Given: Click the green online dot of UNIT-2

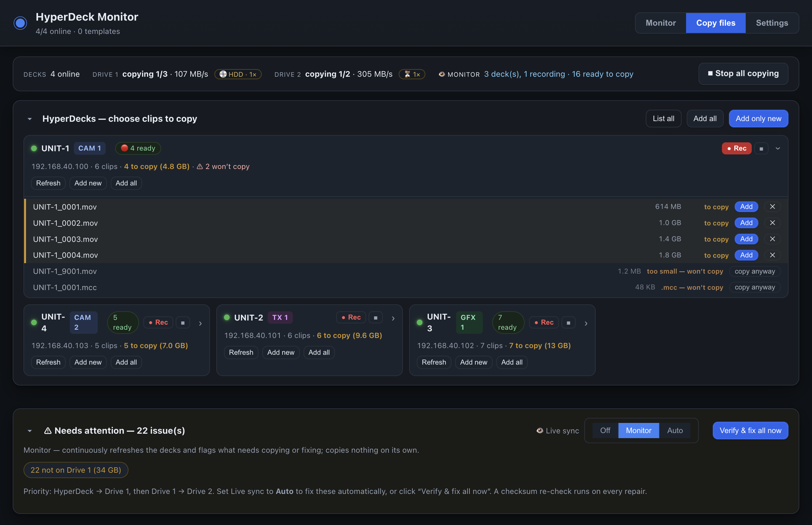Looking at the screenshot, I should pyautogui.click(x=227, y=317).
